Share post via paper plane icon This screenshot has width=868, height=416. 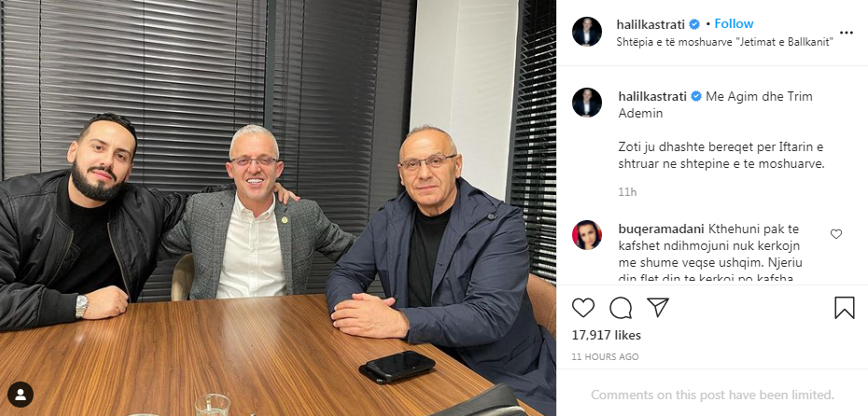click(658, 307)
